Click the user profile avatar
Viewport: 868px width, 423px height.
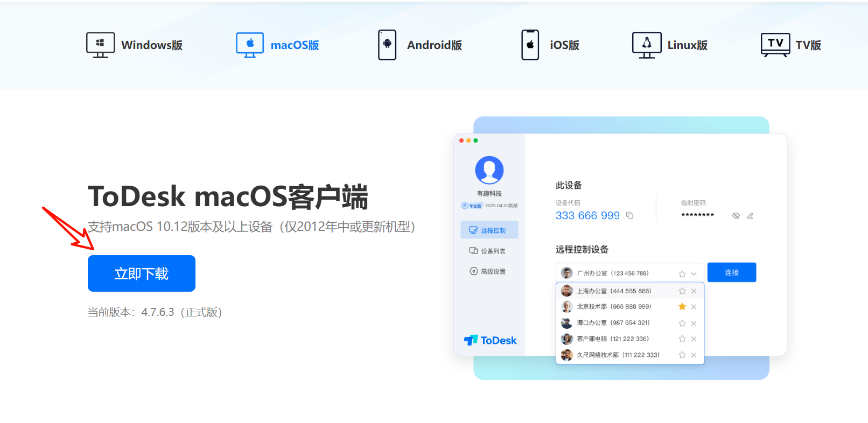tap(489, 170)
